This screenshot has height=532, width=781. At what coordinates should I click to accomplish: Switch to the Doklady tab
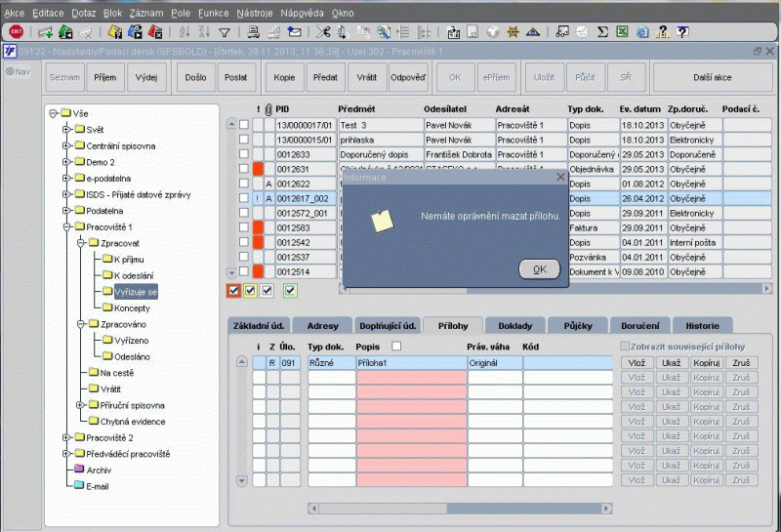tap(514, 325)
